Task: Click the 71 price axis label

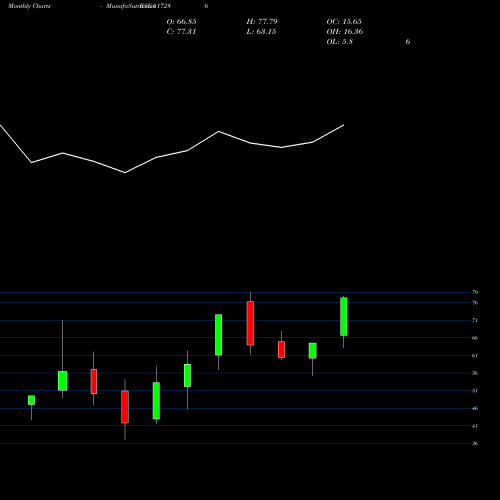Action: (x=475, y=320)
